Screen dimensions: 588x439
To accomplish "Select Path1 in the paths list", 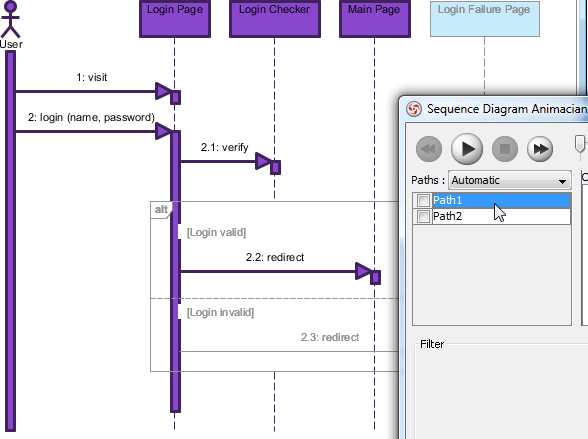I will (x=501, y=200).
